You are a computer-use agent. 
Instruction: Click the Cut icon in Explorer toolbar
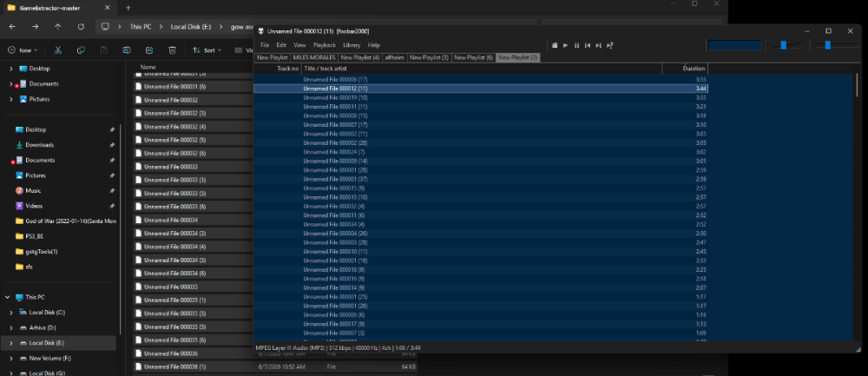(x=57, y=49)
